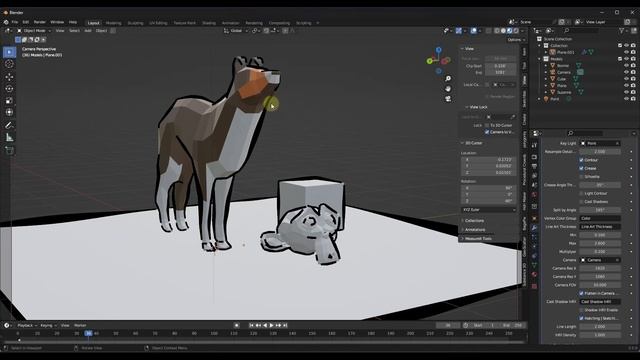Select the Select Box tool
This screenshot has height=360, width=640.
(9, 52)
